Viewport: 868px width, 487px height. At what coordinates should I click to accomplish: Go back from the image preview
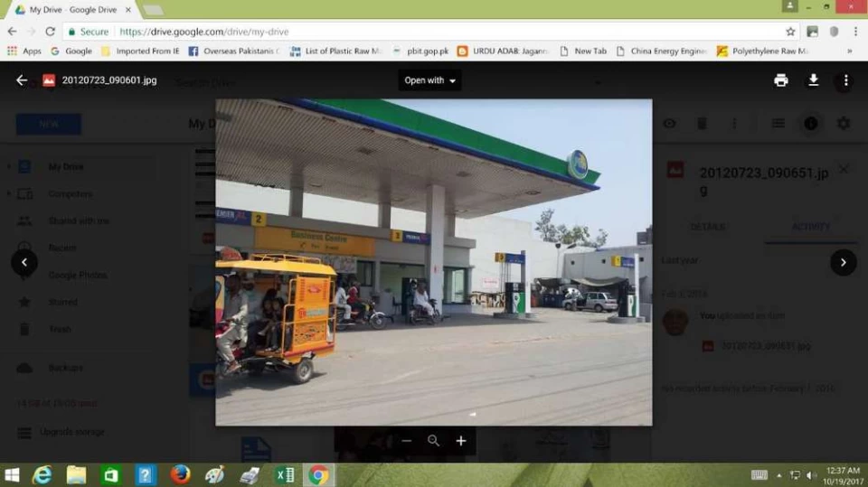point(22,80)
